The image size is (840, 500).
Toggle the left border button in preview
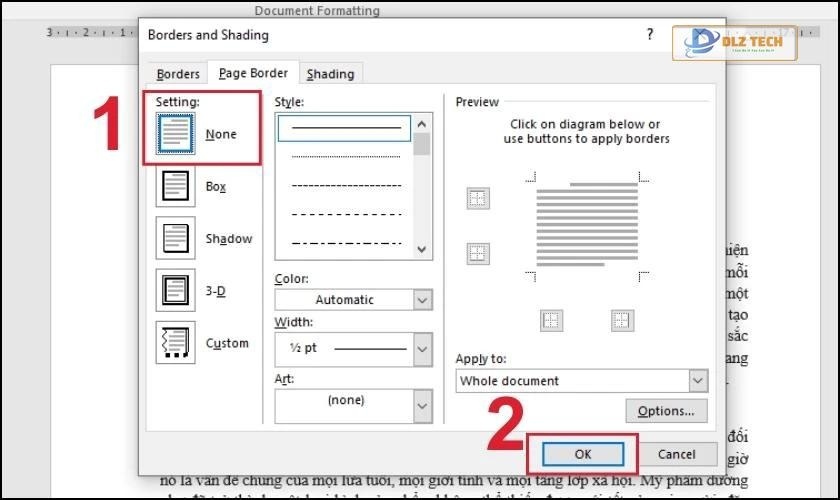coord(552,320)
